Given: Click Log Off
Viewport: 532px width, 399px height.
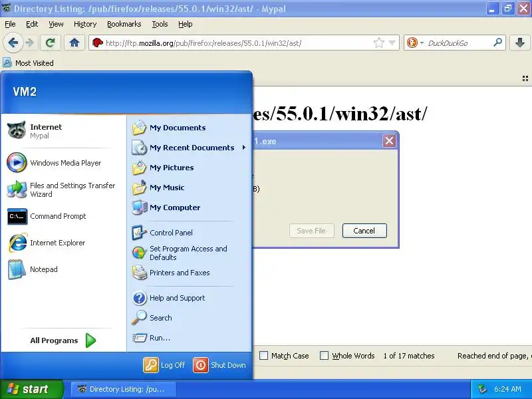Looking at the screenshot, I should tap(164, 365).
